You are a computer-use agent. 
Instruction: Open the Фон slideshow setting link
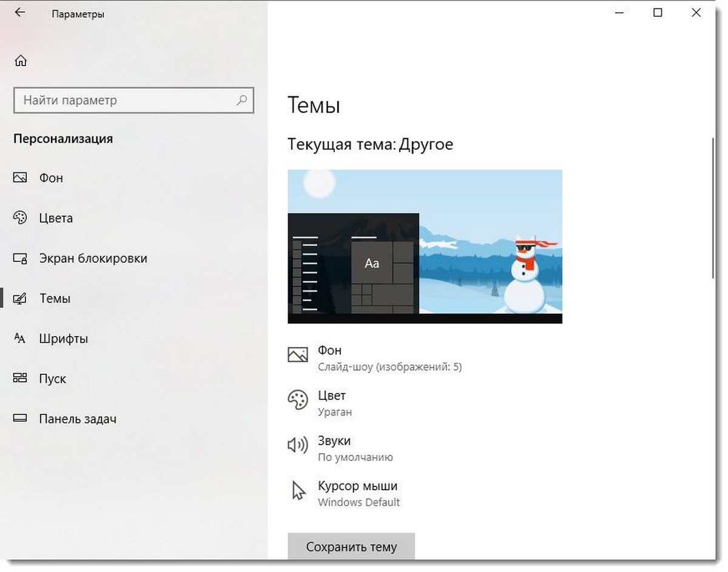[375, 358]
